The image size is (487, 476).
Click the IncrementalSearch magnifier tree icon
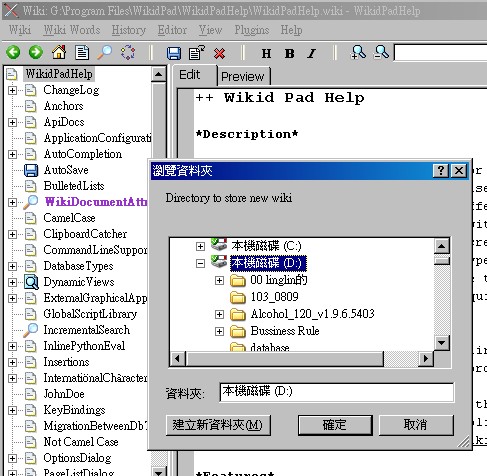click(x=31, y=330)
